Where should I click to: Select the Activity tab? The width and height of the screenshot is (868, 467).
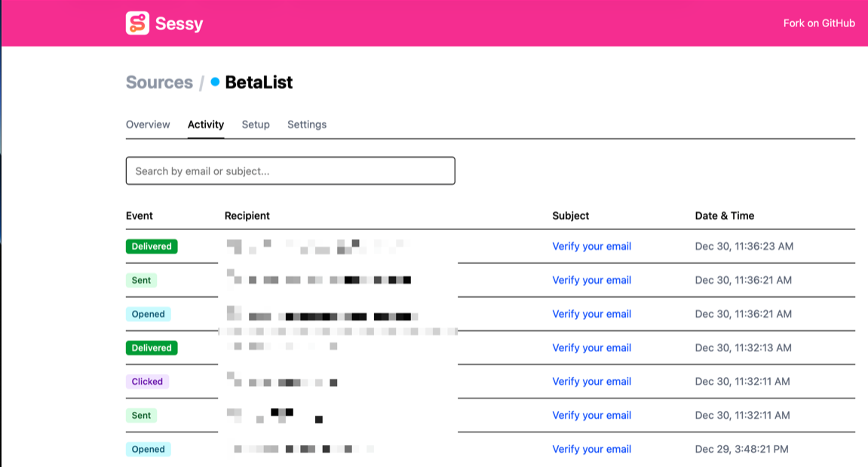206,124
